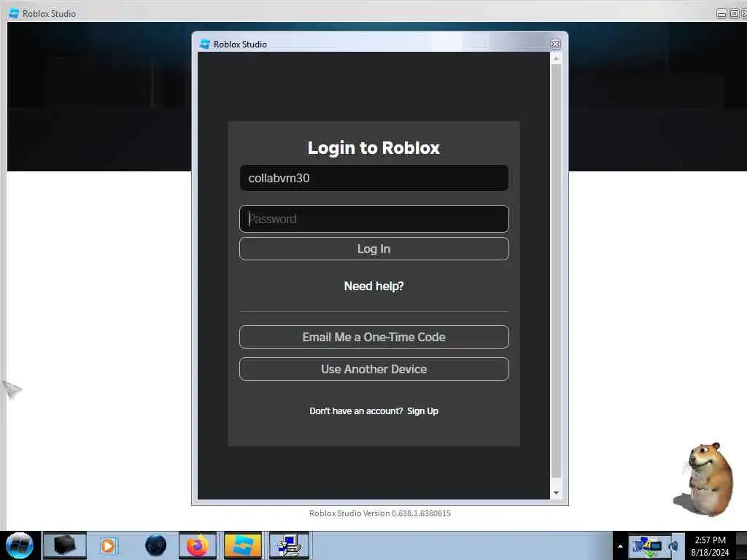
Task: Close the Roblox Studio login dialog
Action: tap(555, 44)
